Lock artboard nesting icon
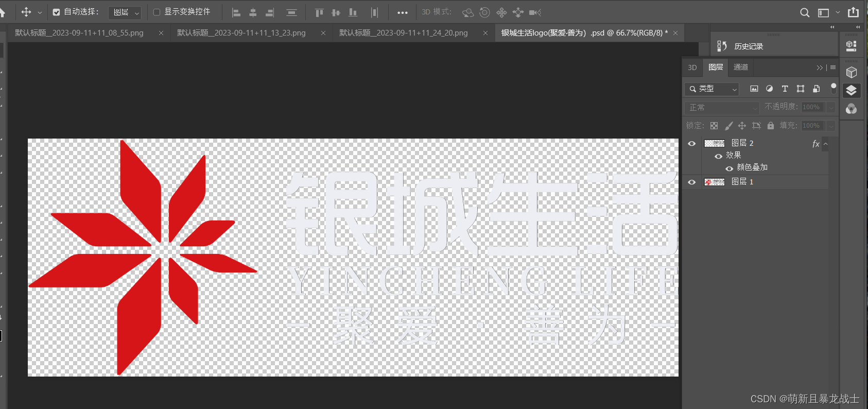This screenshot has width=868, height=409. point(756,126)
